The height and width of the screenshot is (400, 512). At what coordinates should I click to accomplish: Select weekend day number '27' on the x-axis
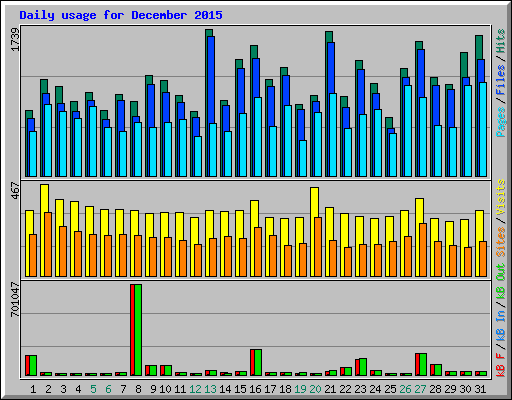click(420, 389)
